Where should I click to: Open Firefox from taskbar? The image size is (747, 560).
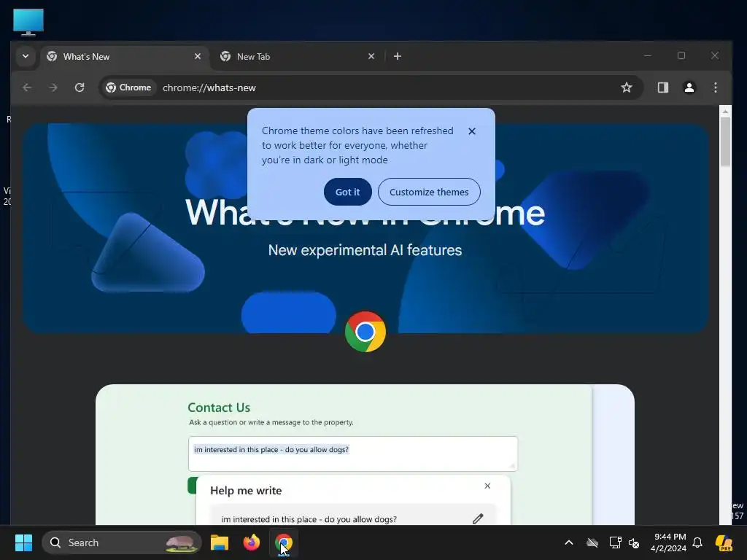click(x=252, y=542)
